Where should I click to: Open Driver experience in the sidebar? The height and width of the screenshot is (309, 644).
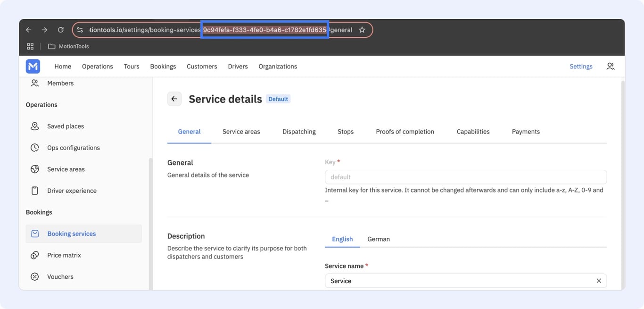point(72,191)
